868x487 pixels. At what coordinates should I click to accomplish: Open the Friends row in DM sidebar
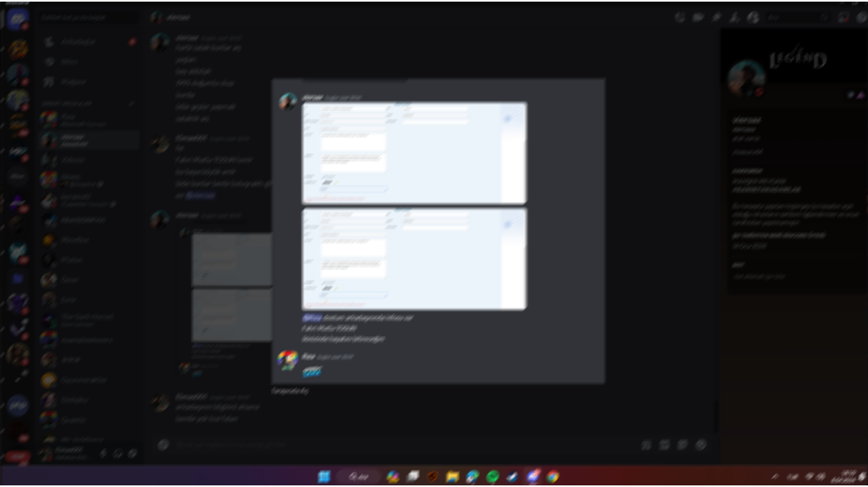coord(89,42)
